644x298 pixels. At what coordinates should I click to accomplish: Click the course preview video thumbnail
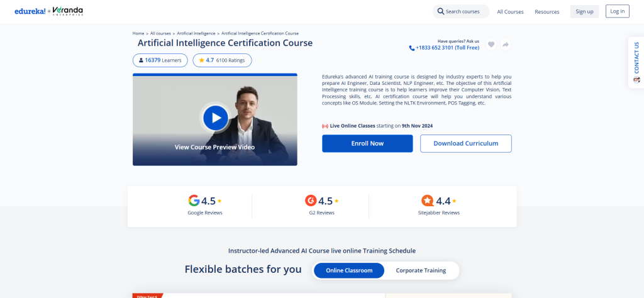coord(215,119)
